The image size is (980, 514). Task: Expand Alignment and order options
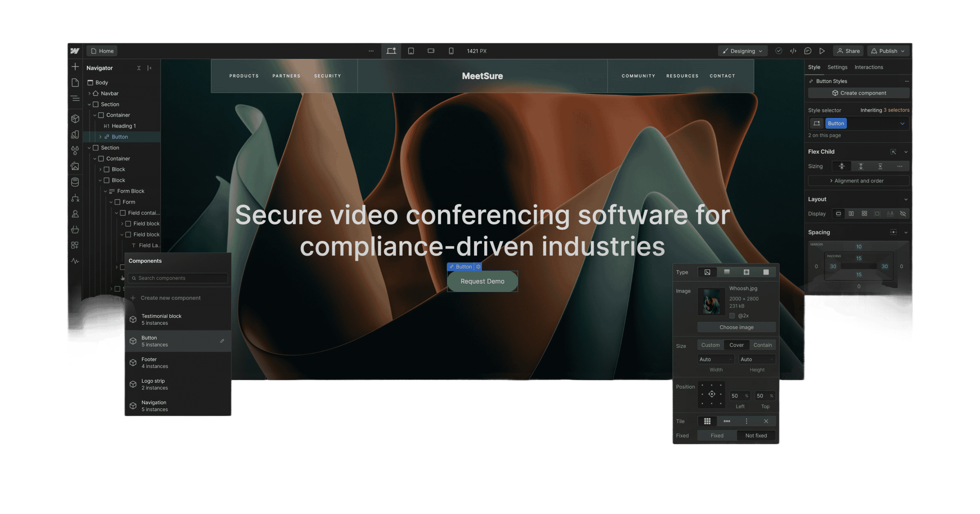(x=858, y=181)
